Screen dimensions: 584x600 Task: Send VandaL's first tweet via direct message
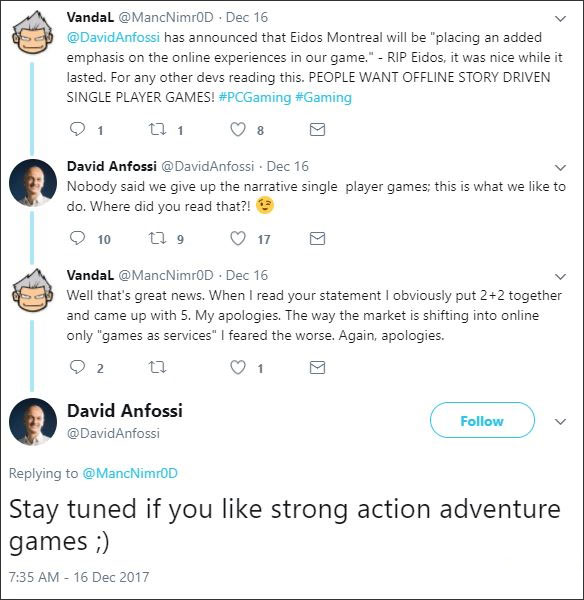[x=317, y=129]
